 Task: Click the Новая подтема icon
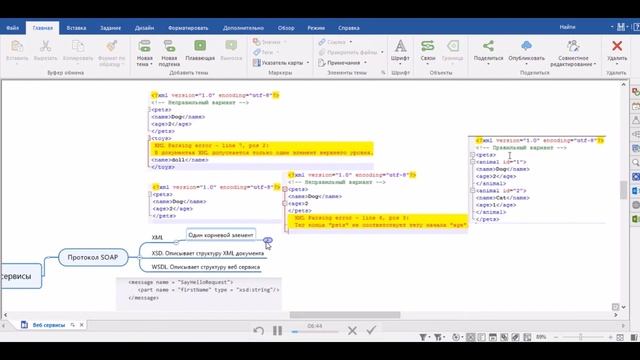pos(169,46)
